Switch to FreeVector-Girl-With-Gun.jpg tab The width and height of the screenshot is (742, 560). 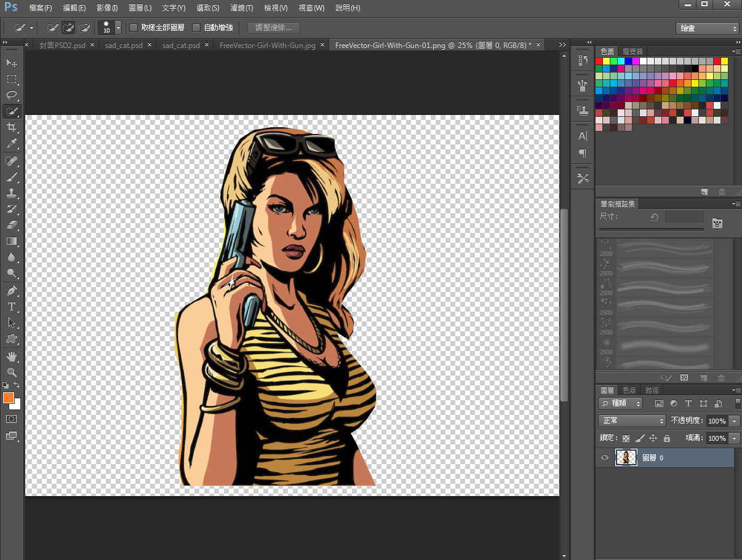click(x=268, y=45)
